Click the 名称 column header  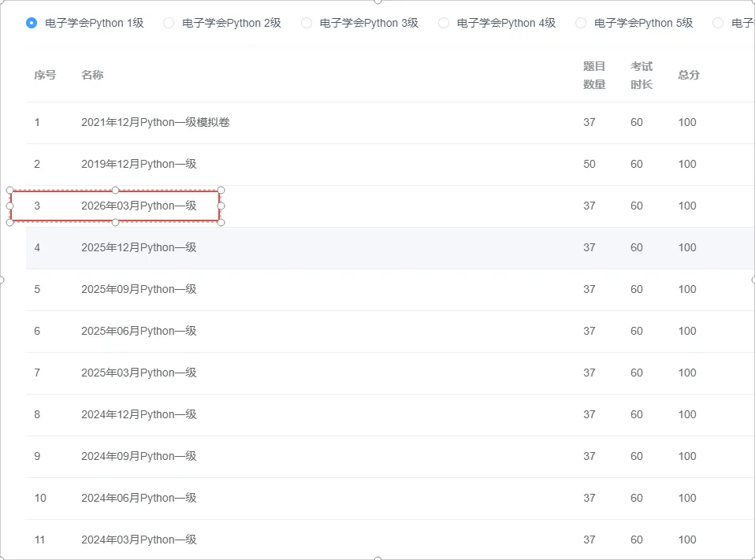tap(92, 75)
